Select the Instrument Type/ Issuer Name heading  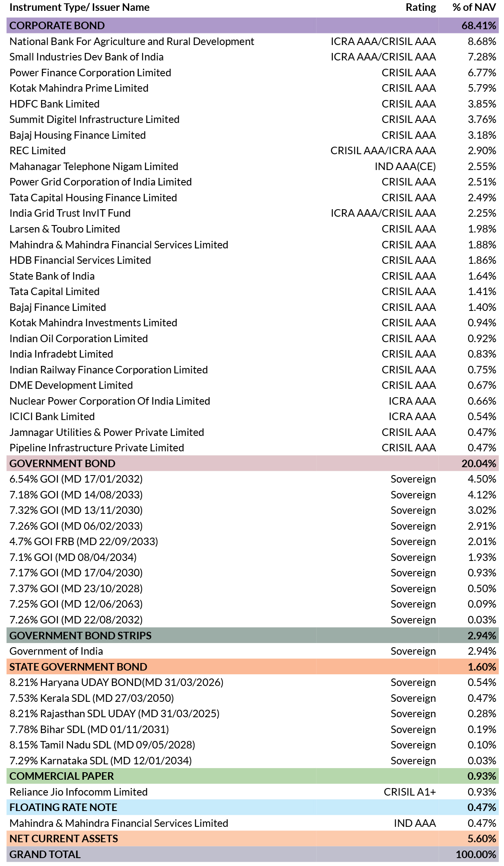pos(80,8)
